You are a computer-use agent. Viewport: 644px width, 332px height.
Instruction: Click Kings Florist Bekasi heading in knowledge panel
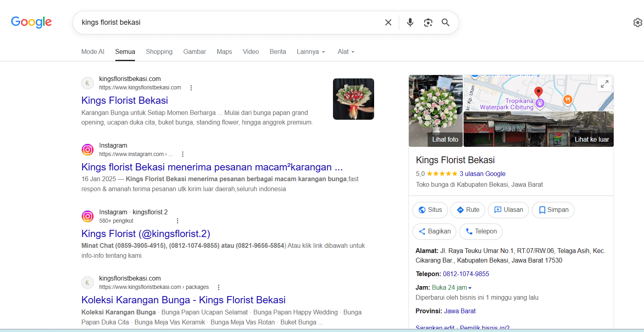455,160
